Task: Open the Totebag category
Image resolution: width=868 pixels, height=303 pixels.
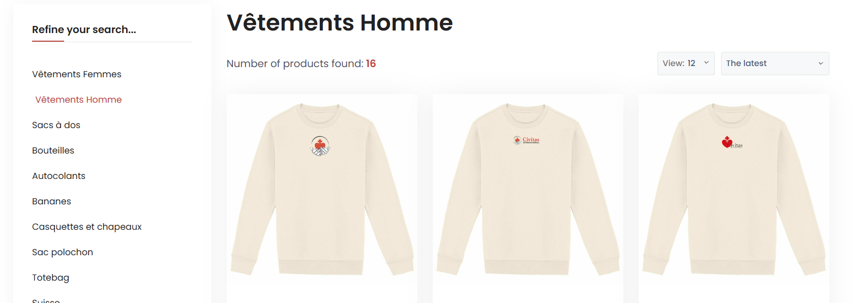Action: coord(50,278)
